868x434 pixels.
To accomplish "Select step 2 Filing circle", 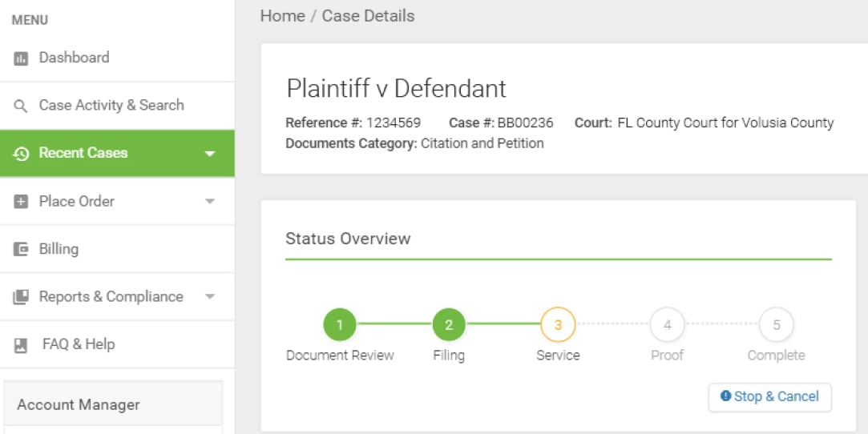I will coord(449,325).
